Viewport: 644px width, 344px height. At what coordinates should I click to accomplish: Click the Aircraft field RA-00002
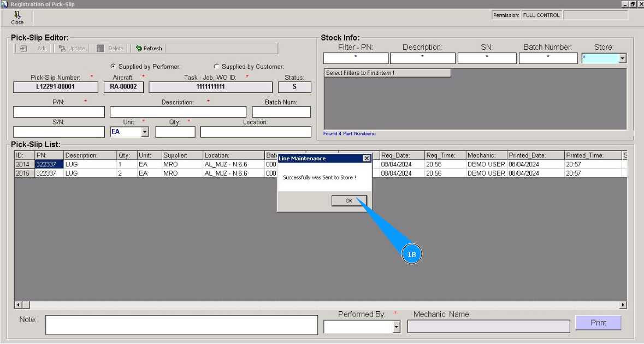tap(123, 87)
